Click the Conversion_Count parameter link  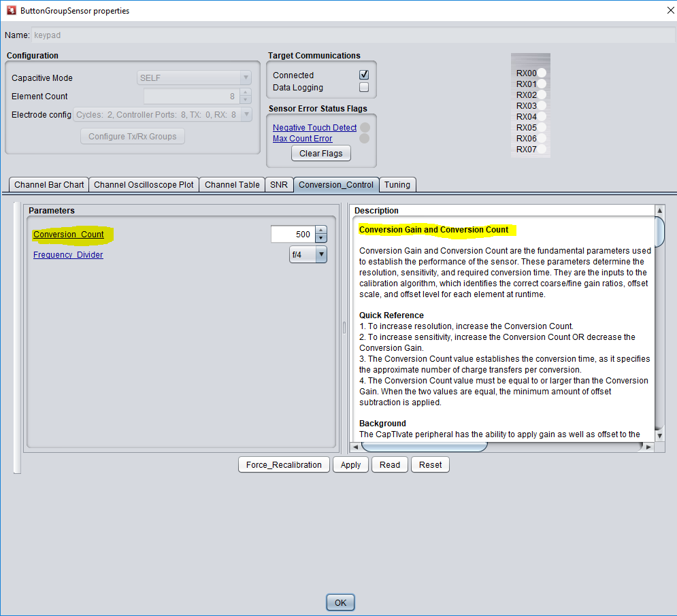click(x=68, y=235)
